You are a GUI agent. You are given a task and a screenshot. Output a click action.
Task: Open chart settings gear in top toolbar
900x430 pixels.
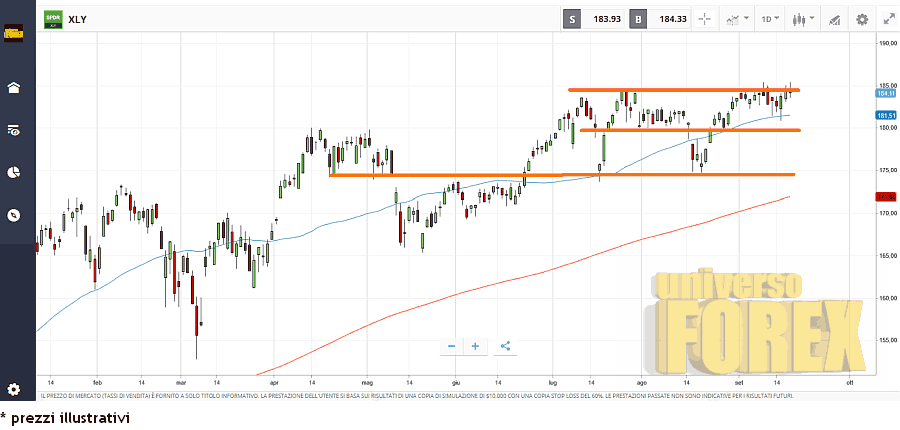pyautogui.click(x=862, y=19)
